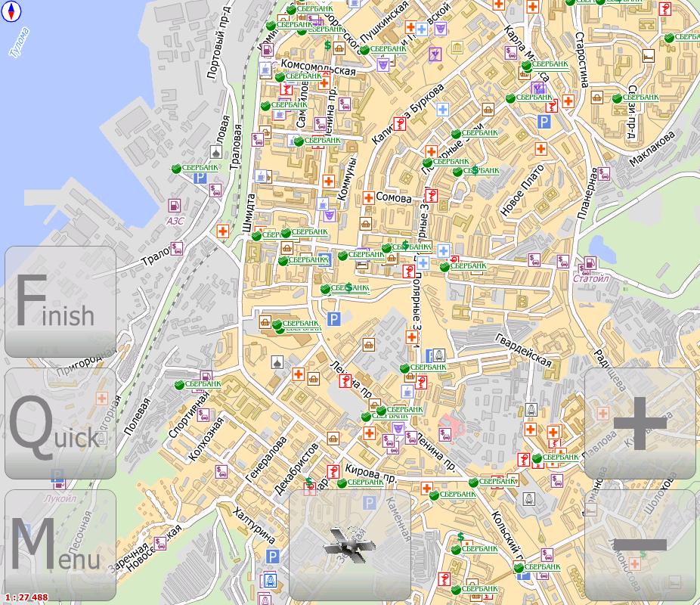Select the Лукойл gas station marker
This screenshot has width=700, height=605.
[57, 476]
